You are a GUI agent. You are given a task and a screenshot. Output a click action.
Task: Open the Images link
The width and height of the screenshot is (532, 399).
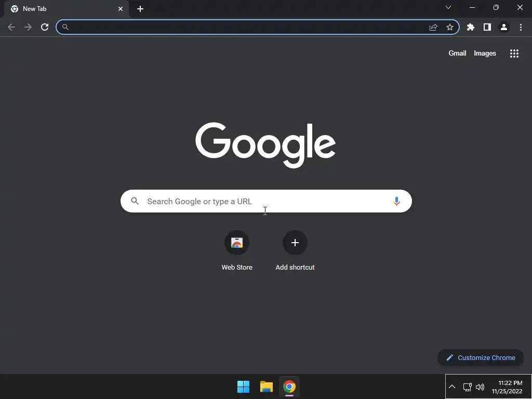pyautogui.click(x=485, y=54)
